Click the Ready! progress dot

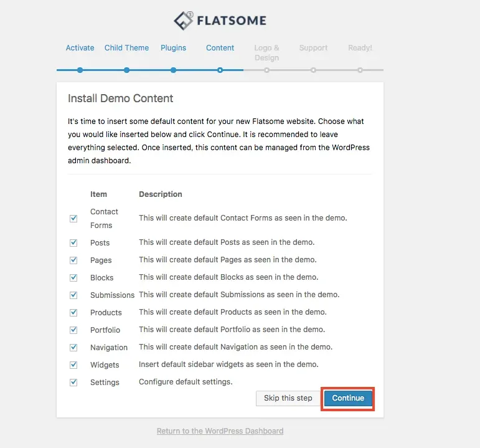pos(360,70)
